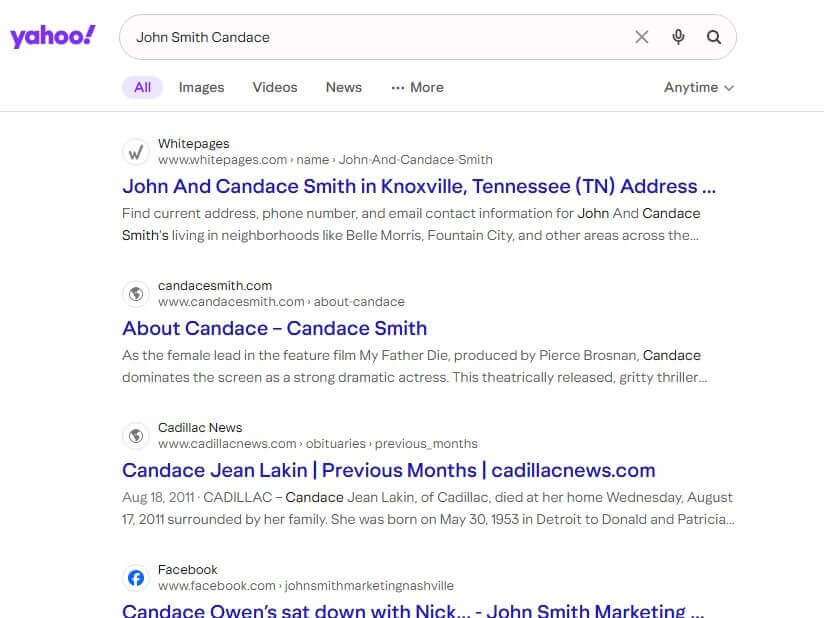824x618 pixels.
Task: Switch to the Images tab
Action: 201,87
